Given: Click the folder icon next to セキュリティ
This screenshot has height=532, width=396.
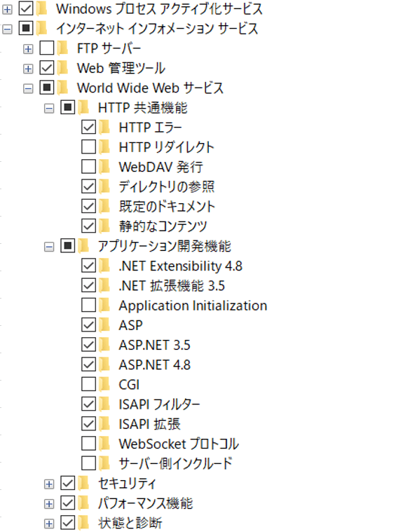Looking at the screenshot, I should (x=83, y=483).
